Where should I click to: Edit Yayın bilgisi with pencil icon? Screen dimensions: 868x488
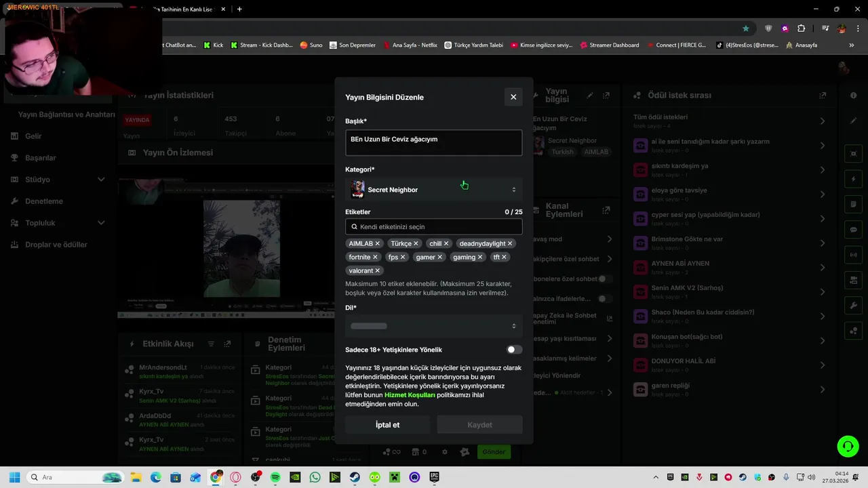tap(590, 96)
